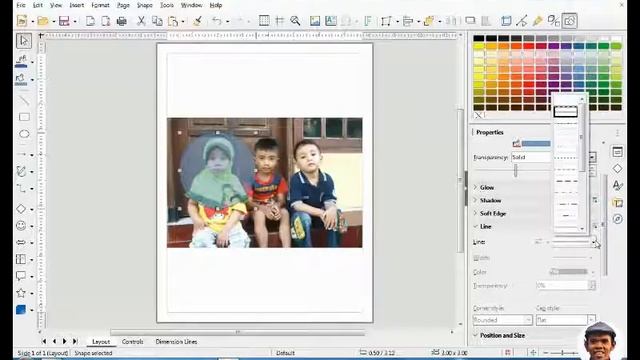Click the Clone Formatting brush icon
The width and height of the screenshot is (640, 360).
pos(198,21)
